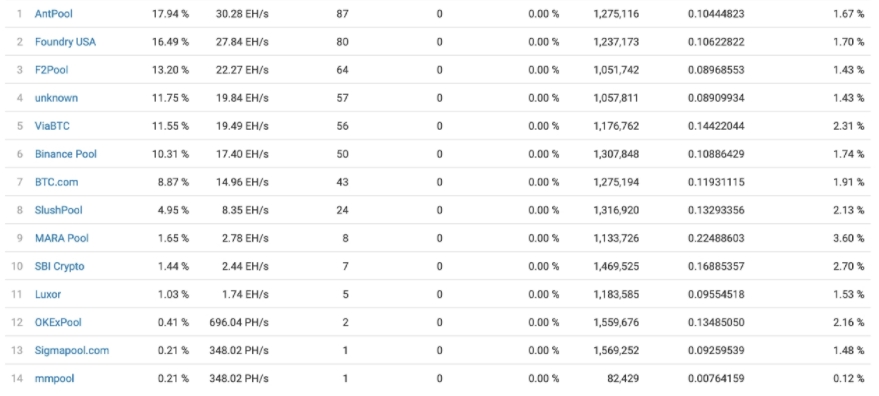
Task: Select the ViaBTC pool link
Action: tap(52, 126)
